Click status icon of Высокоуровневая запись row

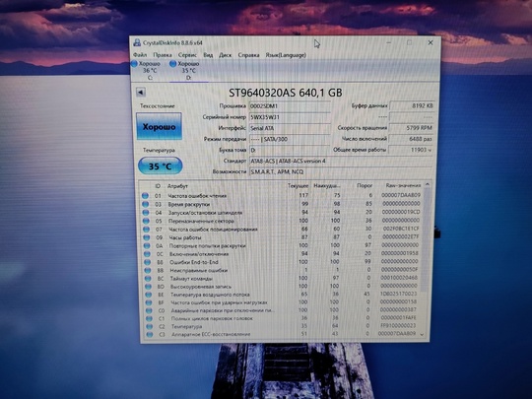point(148,287)
